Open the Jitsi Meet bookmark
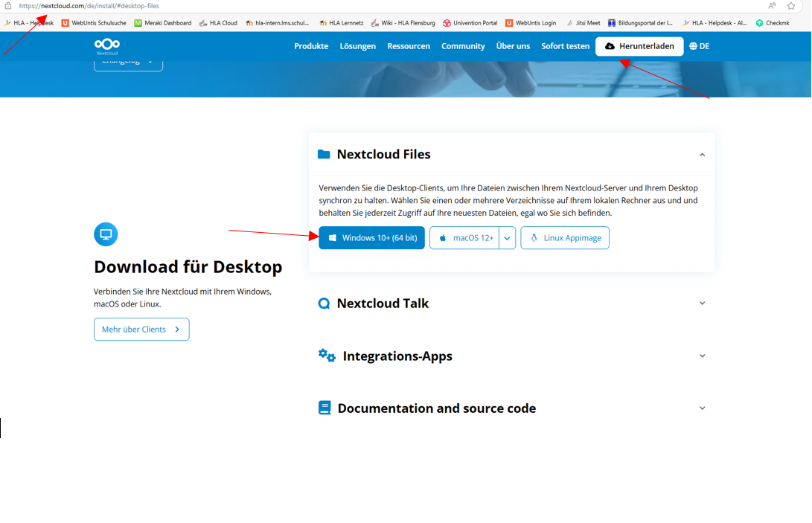812x523 pixels. coord(583,23)
